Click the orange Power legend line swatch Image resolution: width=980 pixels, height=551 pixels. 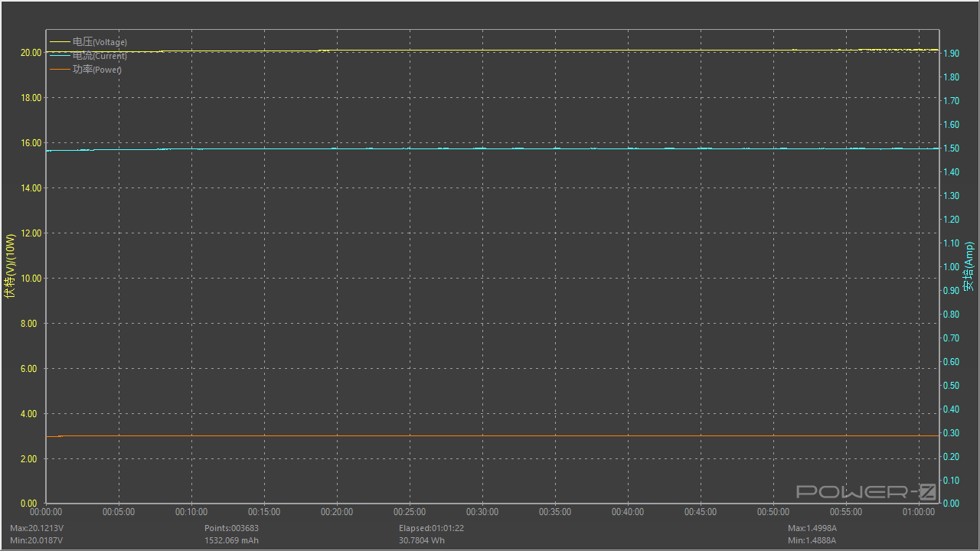[60, 70]
